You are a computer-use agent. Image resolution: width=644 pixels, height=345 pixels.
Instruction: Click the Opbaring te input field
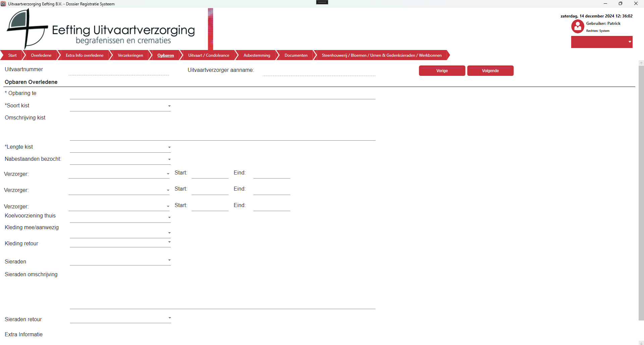[222, 94]
